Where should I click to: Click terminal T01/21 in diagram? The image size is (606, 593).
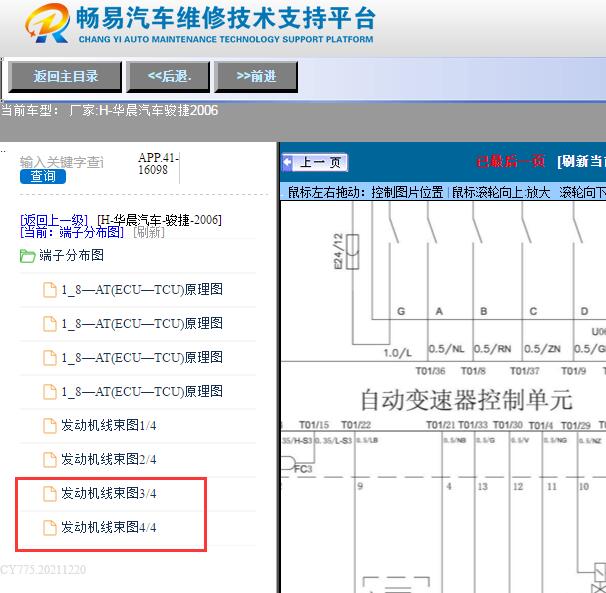coord(441,425)
